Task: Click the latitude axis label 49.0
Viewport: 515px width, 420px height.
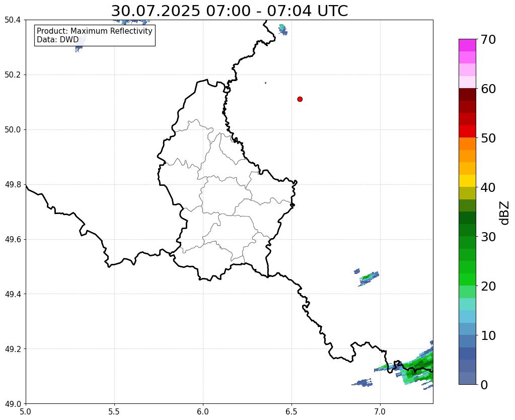Action: (13, 404)
